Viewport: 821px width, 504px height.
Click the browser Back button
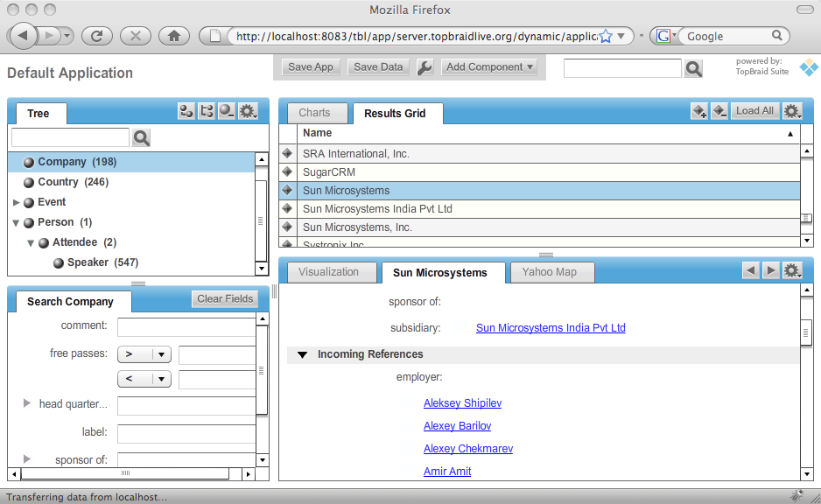pos(23,36)
